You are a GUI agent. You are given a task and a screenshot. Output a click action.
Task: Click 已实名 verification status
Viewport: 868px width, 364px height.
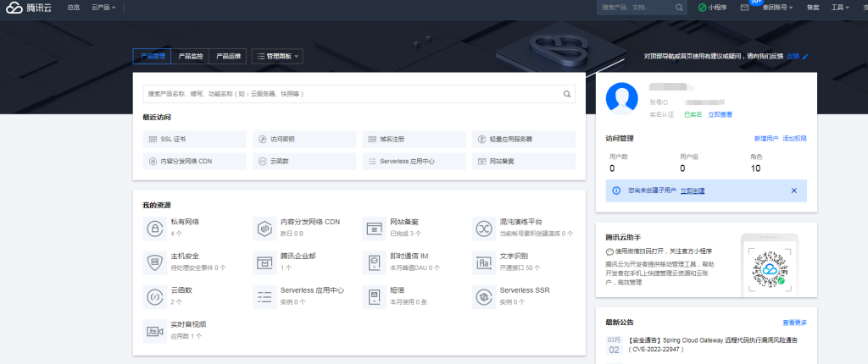tap(693, 114)
